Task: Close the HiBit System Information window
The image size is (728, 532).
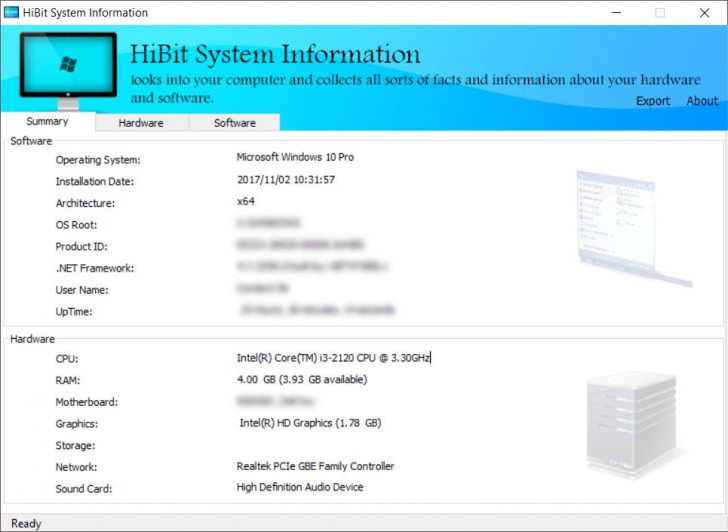Action: pos(704,13)
